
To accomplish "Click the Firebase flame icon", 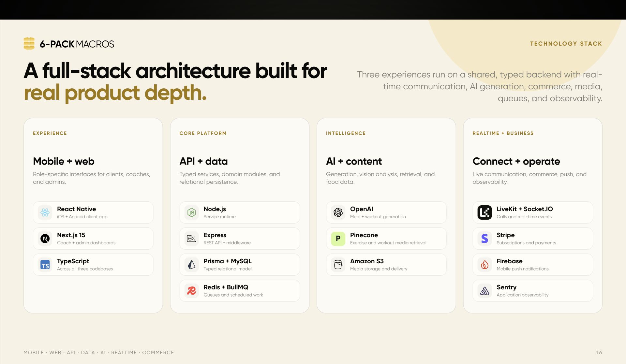I will pyautogui.click(x=484, y=265).
